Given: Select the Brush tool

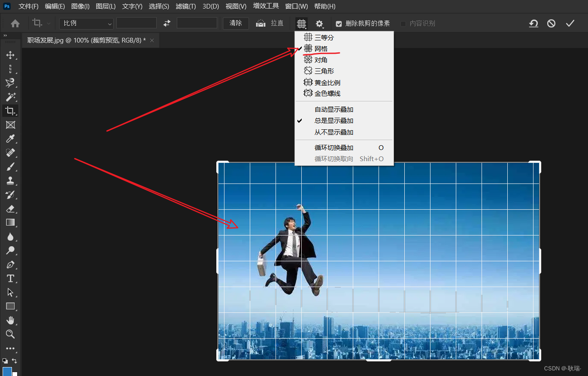Looking at the screenshot, I should coord(10,167).
